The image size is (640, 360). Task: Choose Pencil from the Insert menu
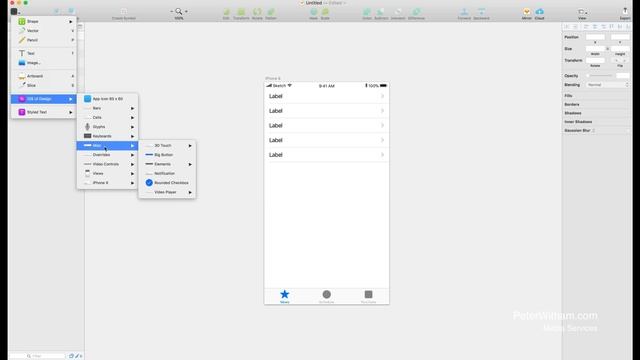point(44,40)
